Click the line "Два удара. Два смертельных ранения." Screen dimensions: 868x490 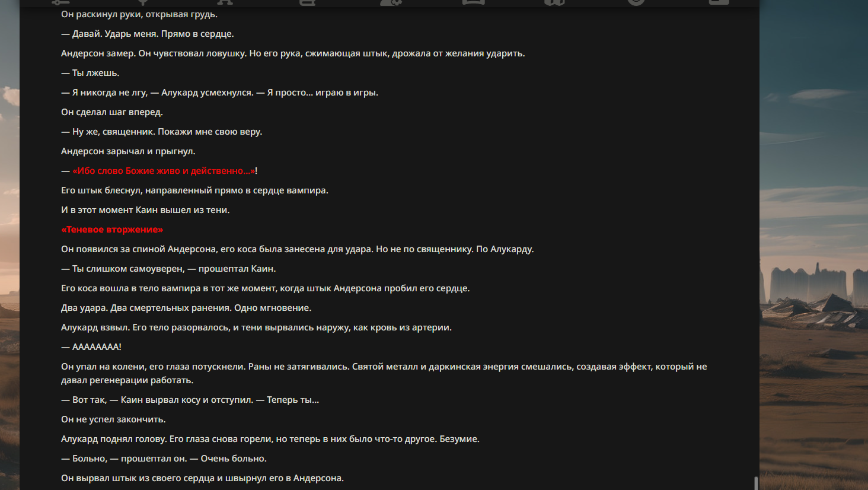click(x=186, y=308)
